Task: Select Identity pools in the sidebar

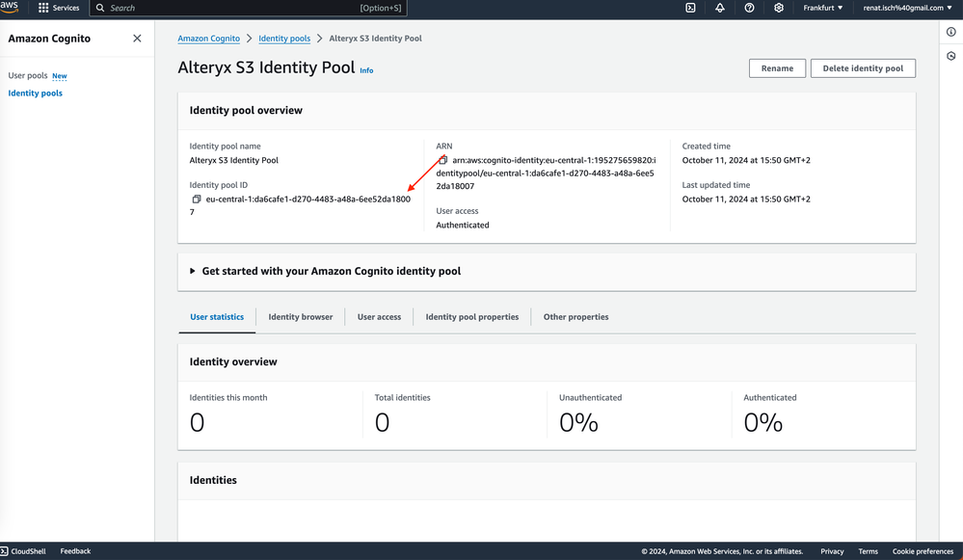Action: click(x=35, y=93)
